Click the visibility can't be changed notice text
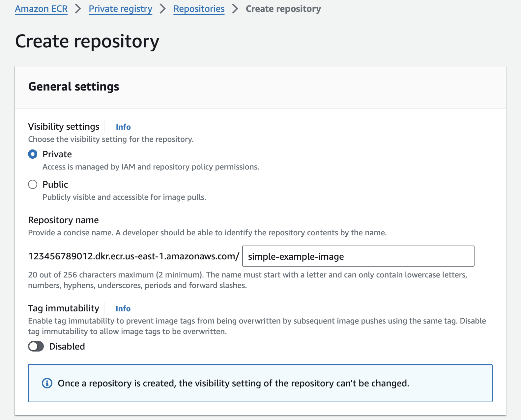 click(233, 383)
